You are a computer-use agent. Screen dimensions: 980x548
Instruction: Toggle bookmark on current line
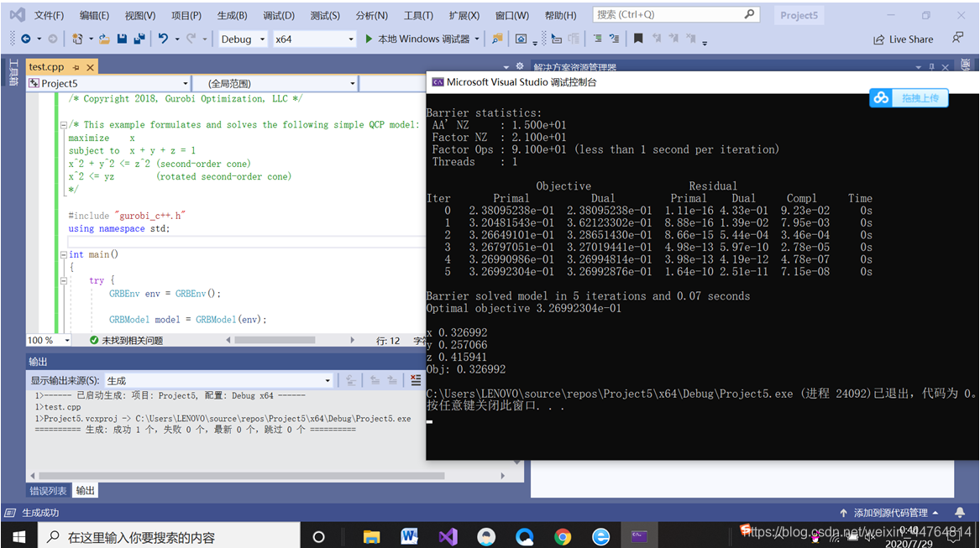point(638,39)
